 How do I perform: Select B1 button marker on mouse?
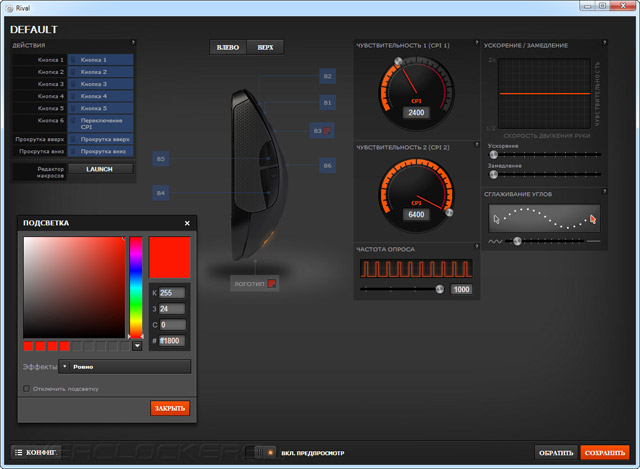(x=327, y=102)
